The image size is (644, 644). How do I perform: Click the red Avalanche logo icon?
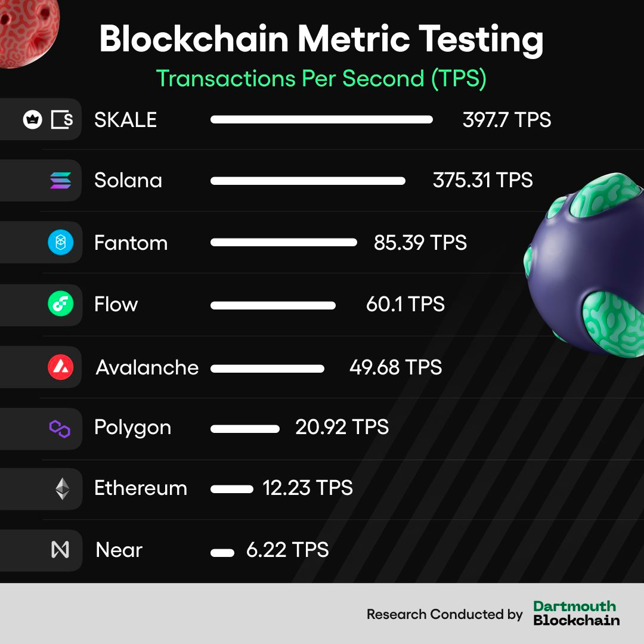61,367
